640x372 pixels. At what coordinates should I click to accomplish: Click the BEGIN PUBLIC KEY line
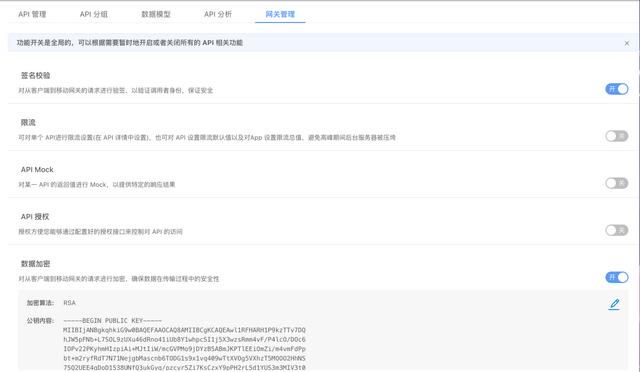click(113, 321)
